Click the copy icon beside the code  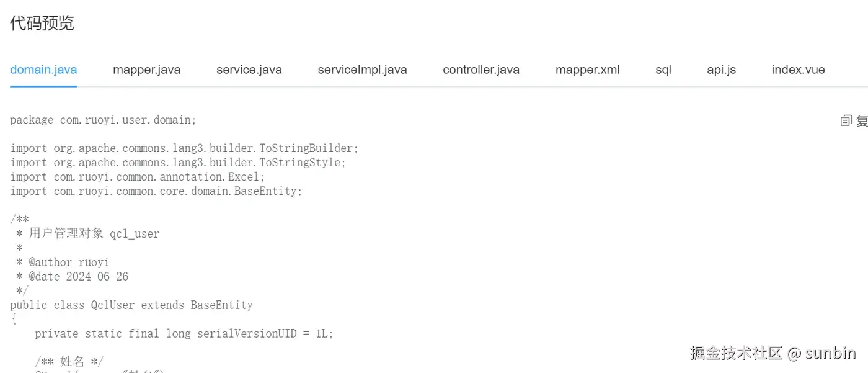coord(846,120)
